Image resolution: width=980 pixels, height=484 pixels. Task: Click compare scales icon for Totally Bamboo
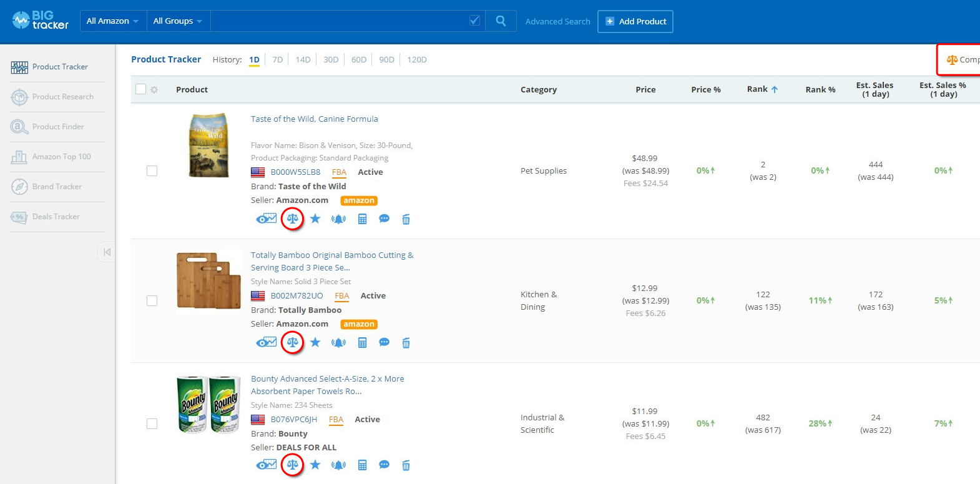tap(292, 342)
